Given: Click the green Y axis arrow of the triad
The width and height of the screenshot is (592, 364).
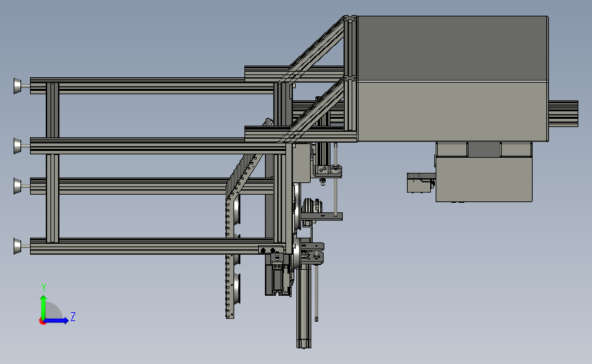Looking at the screenshot, I should pyautogui.click(x=44, y=307).
